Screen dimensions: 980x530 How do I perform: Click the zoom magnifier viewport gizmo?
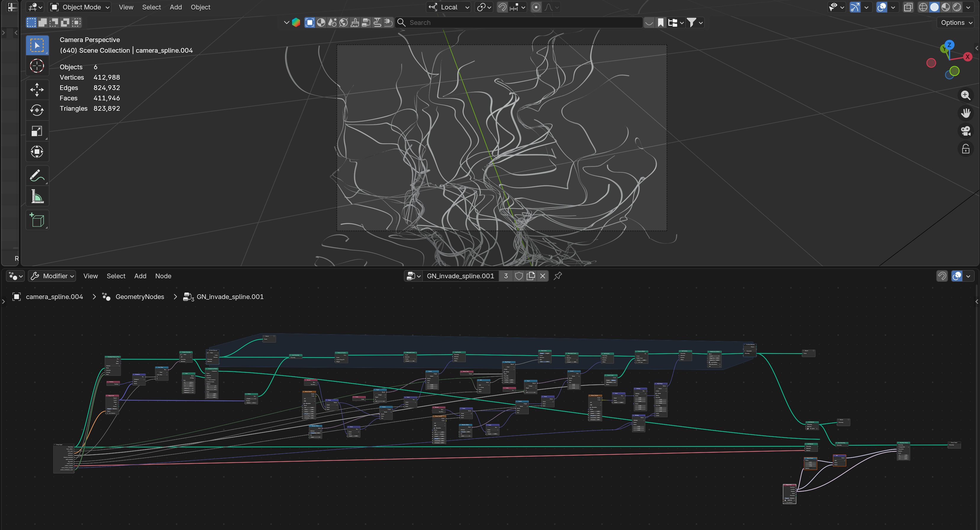[x=966, y=95]
